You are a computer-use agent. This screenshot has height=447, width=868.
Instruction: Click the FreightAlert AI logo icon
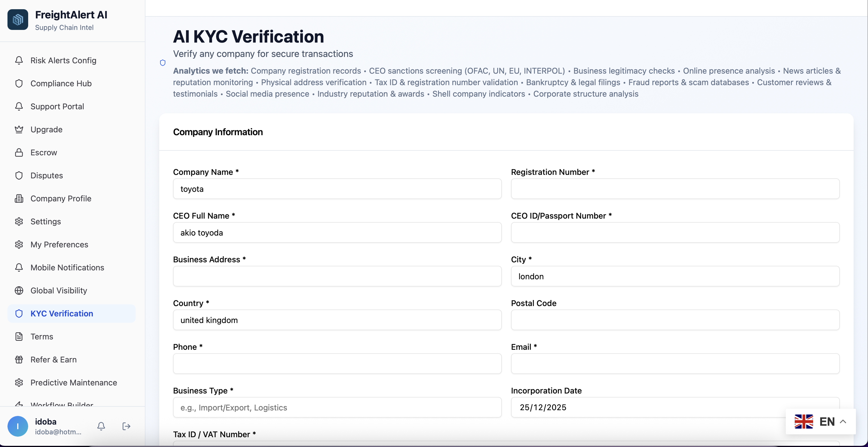(x=18, y=20)
